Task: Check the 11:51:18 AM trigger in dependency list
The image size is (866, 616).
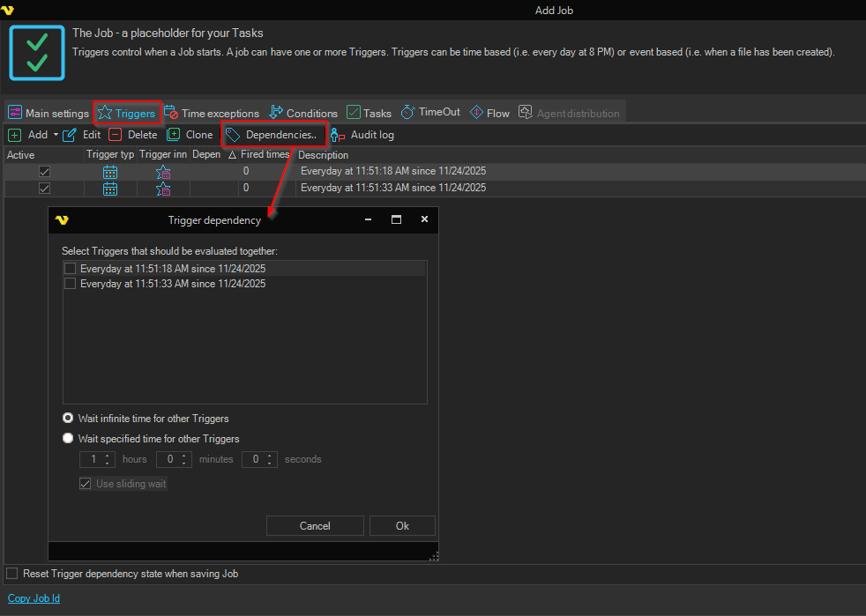Action: (71, 269)
